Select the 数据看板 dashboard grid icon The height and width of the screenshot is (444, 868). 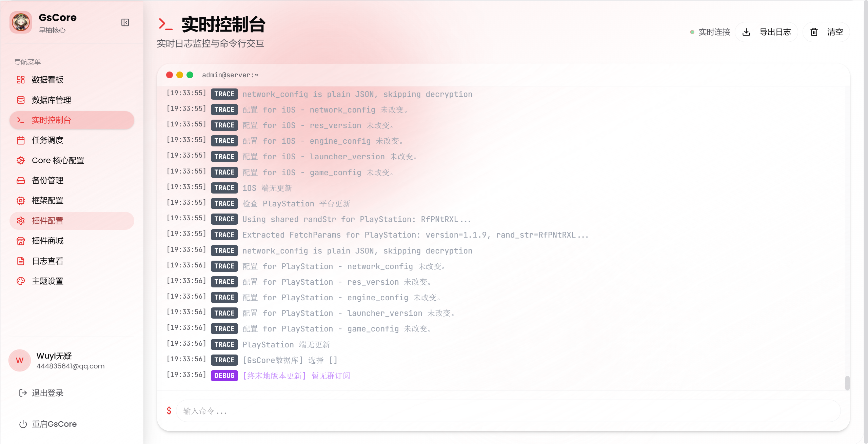click(x=20, y=80)
